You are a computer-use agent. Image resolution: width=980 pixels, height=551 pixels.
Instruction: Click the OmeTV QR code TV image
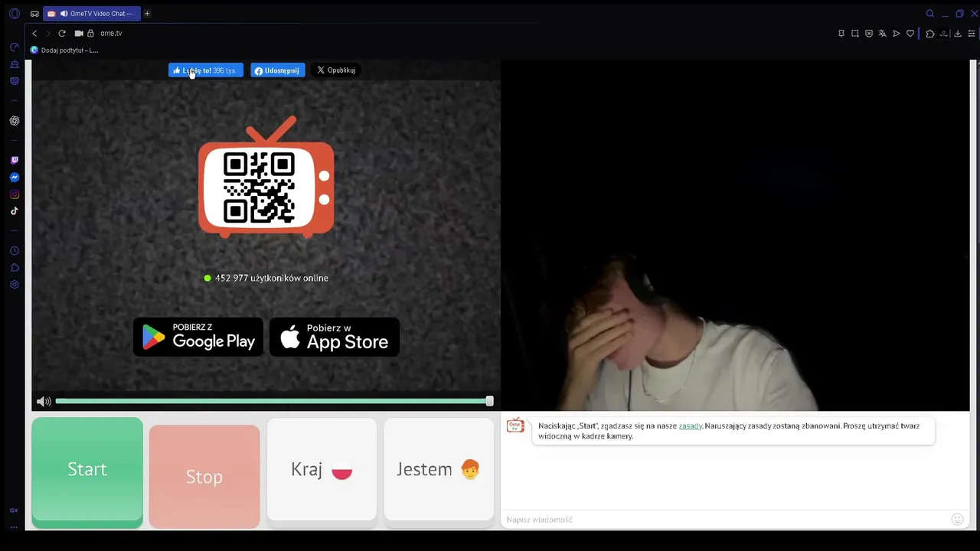[266, 177]
